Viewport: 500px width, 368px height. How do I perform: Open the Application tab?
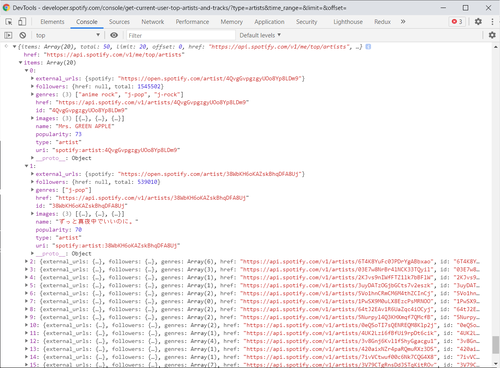pyautogui.click(x=269, y=22)
